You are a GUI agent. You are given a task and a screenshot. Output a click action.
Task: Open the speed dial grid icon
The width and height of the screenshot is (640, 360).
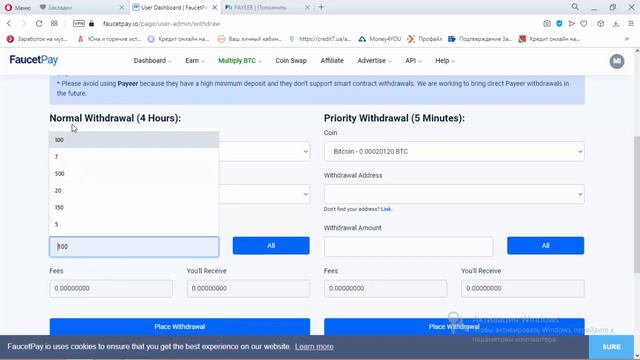54,24
